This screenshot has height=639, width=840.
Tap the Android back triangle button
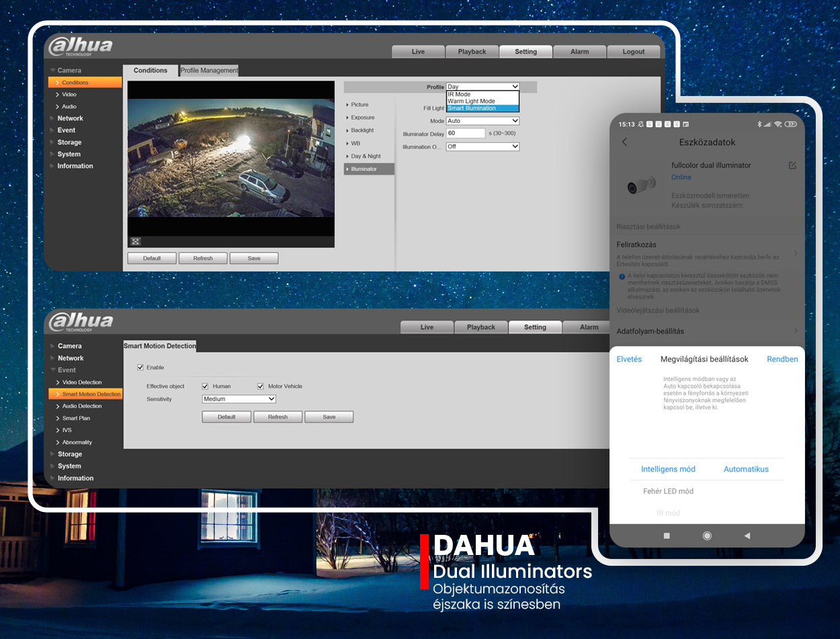(747, 536)
